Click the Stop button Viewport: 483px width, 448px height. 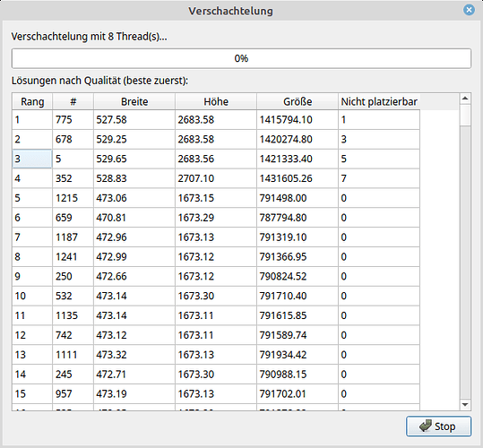coord(438,426)
